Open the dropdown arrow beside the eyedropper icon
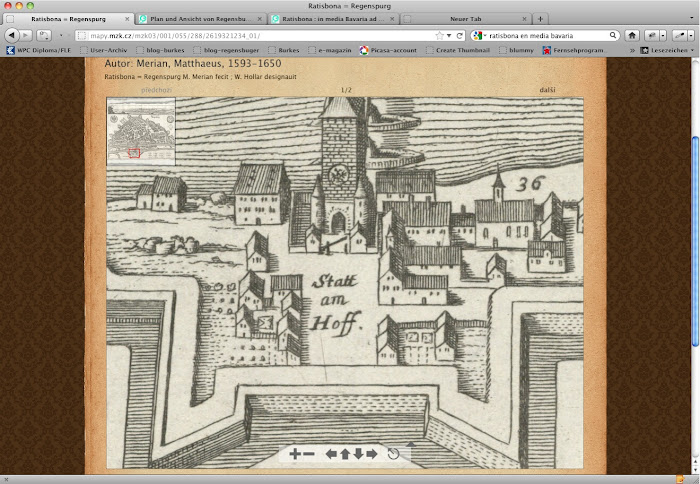 coord(691,35)
